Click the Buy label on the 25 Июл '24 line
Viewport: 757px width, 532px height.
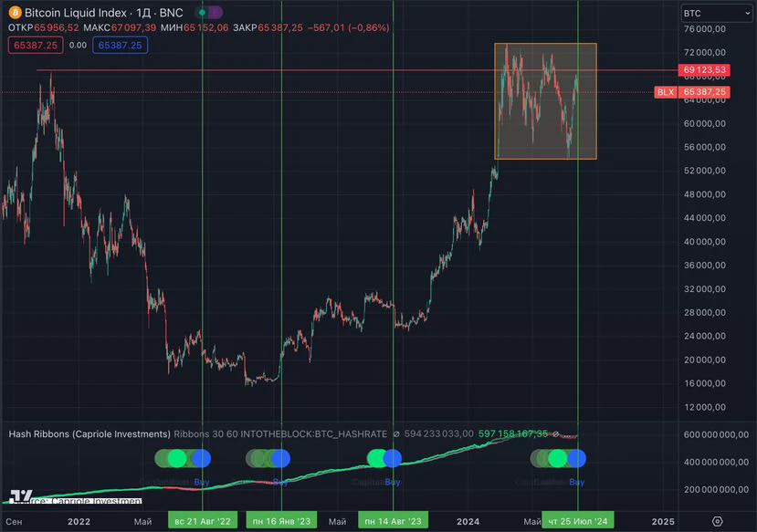coord(576,482)
